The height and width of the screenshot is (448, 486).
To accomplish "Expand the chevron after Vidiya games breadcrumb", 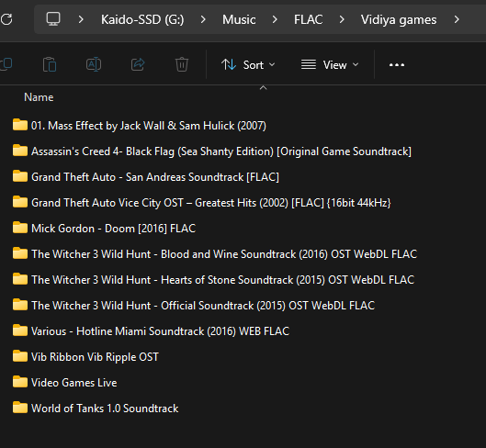I will tap(457, 19).
